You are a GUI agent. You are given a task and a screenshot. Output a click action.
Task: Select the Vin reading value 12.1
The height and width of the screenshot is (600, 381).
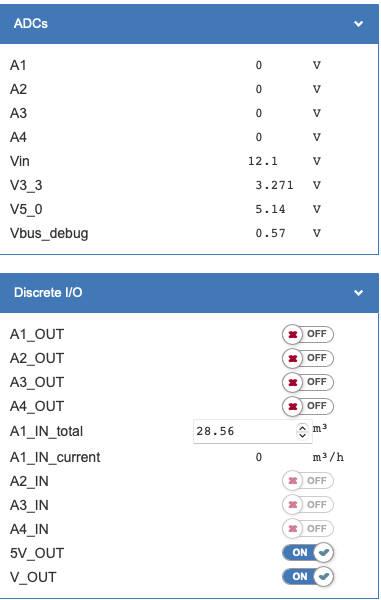tap(263, 161)
